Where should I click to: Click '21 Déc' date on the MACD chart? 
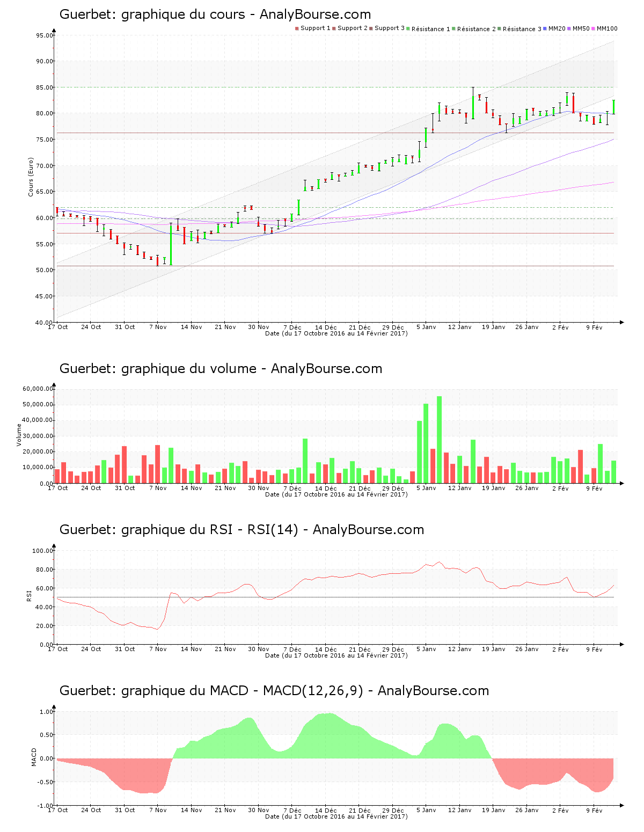(360, 810)
